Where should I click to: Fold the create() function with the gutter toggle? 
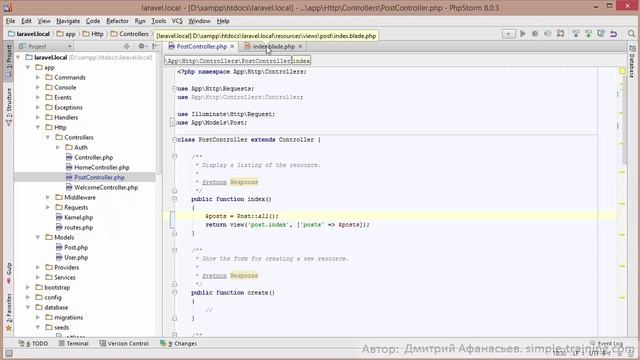point(174,293)
